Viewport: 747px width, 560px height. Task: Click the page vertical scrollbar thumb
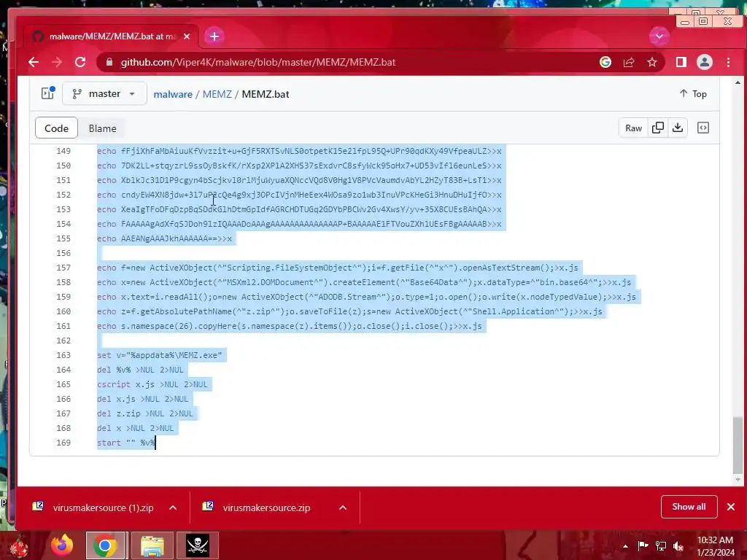click(738, 446)
